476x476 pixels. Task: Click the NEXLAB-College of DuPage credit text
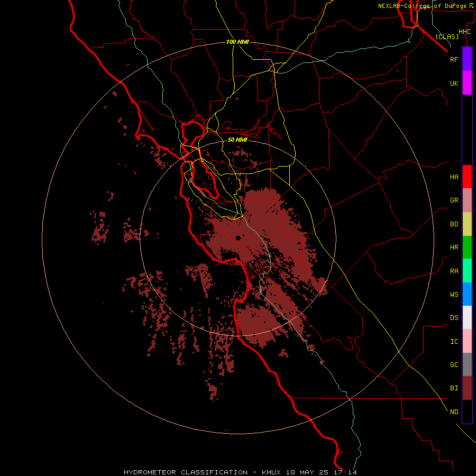coord(425,6)
